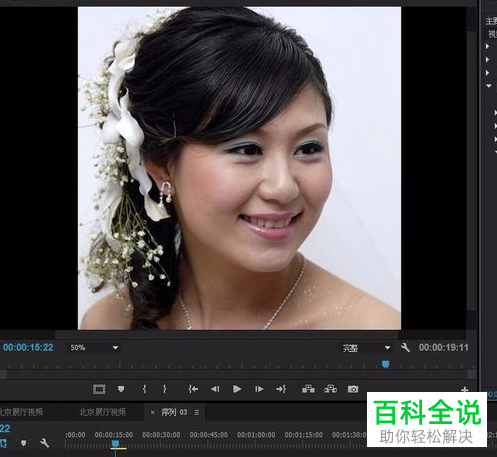The height and width of the screenshot is (457, 497).
Task: Collapse the expanded downward-arrow item in right panel
Action: click(489, 86)
